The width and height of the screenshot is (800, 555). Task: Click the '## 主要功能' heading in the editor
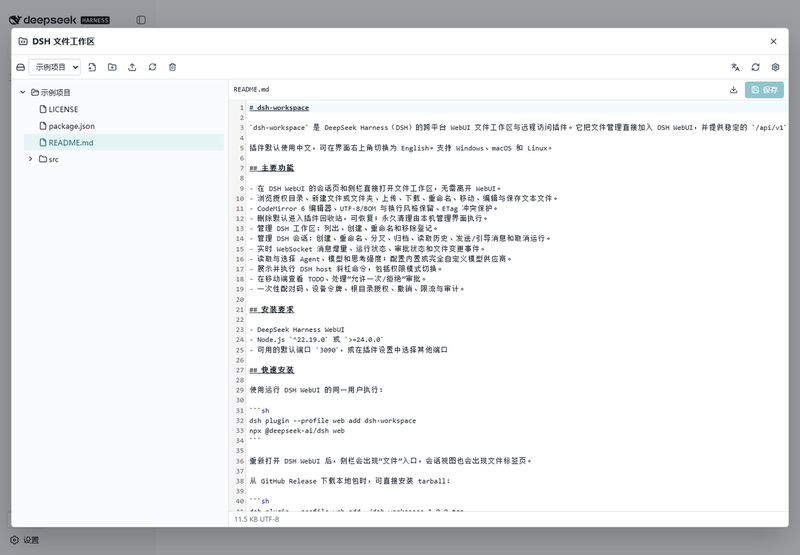click(x=272, y=168)
